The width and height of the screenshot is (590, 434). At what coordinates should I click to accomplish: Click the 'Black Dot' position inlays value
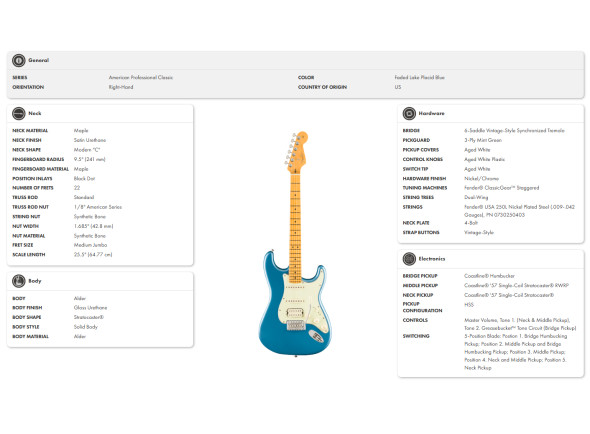(84, 178)
